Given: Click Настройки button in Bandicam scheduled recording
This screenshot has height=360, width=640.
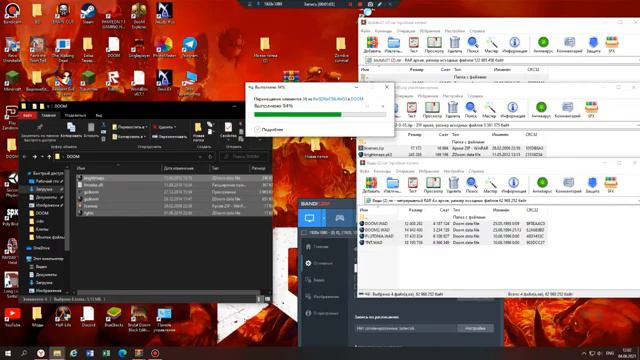Looking at the screenshot, I should point(476,328).
